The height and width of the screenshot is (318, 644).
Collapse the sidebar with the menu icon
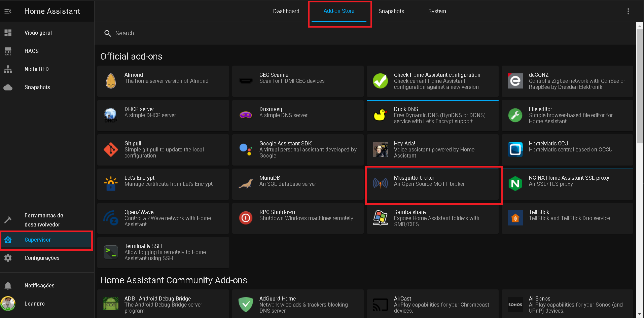coord(8,11)
